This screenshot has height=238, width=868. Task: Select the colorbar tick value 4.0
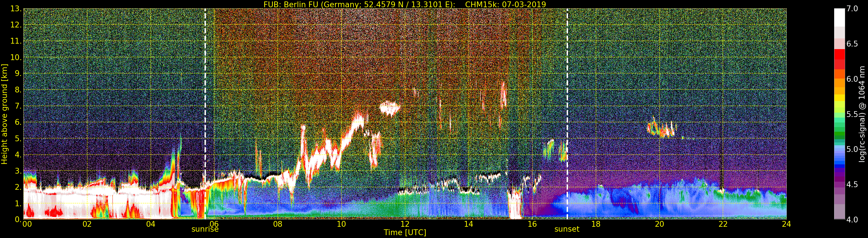(852, 220)
